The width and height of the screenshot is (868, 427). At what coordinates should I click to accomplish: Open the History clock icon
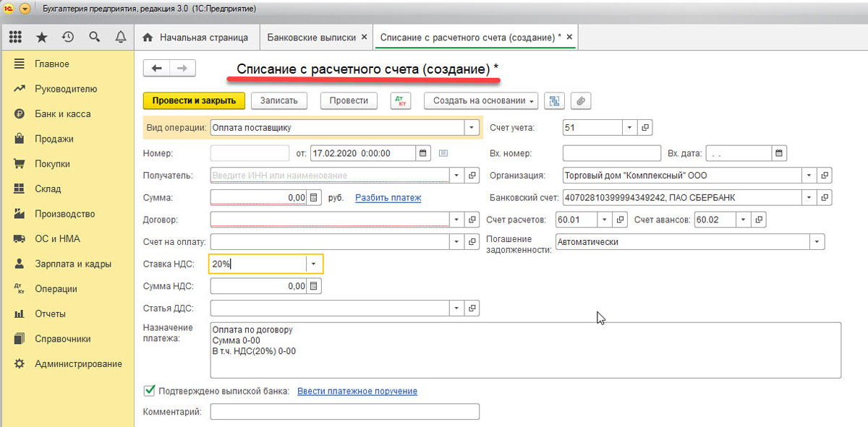click(x=68, y=37)
